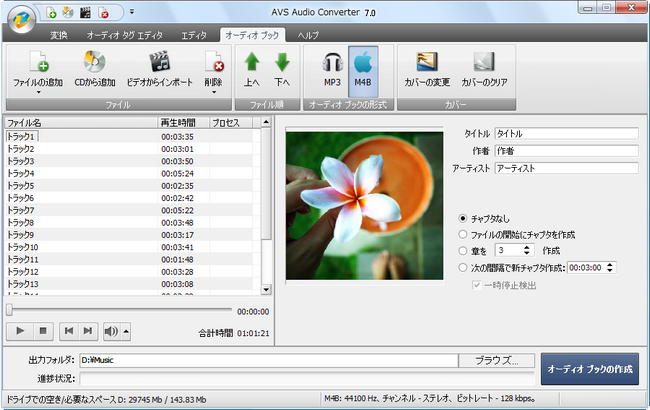This screenshot has height=410, width=650.
Task: Switch to 変換 tab
Action: (59, 36)
